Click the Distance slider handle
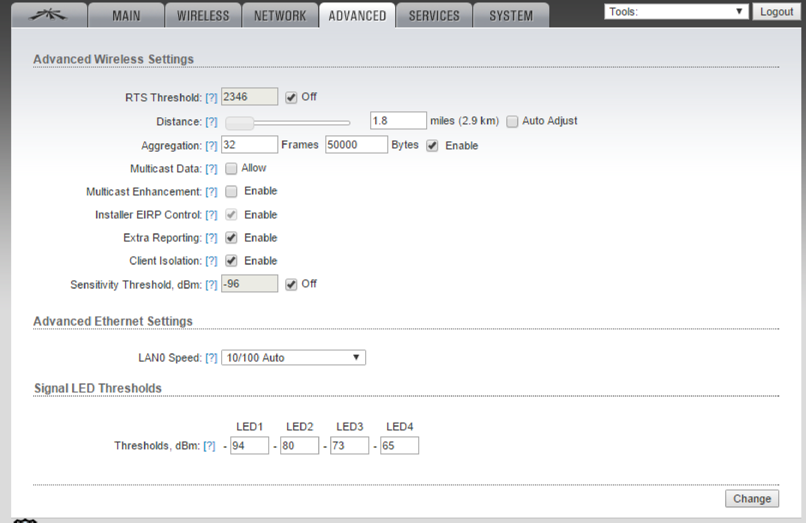The image size is (806, 523). [240, 123]
